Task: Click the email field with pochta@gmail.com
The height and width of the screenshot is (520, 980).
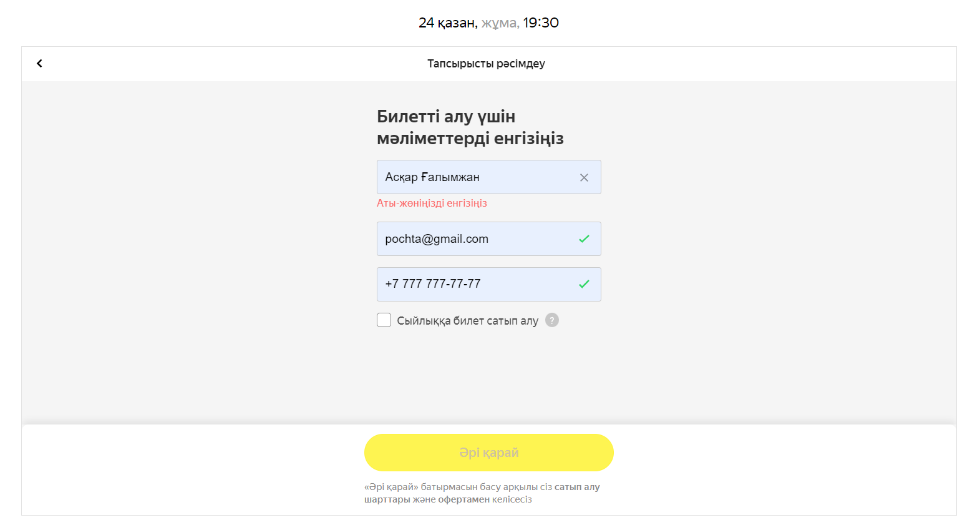Action: click(474, 239)
